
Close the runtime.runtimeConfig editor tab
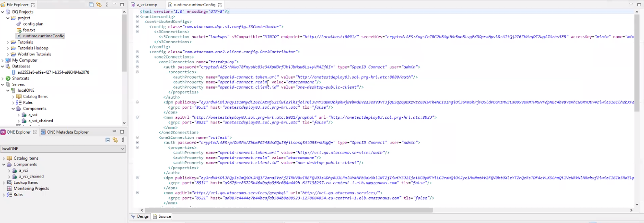tap(221, 5)
